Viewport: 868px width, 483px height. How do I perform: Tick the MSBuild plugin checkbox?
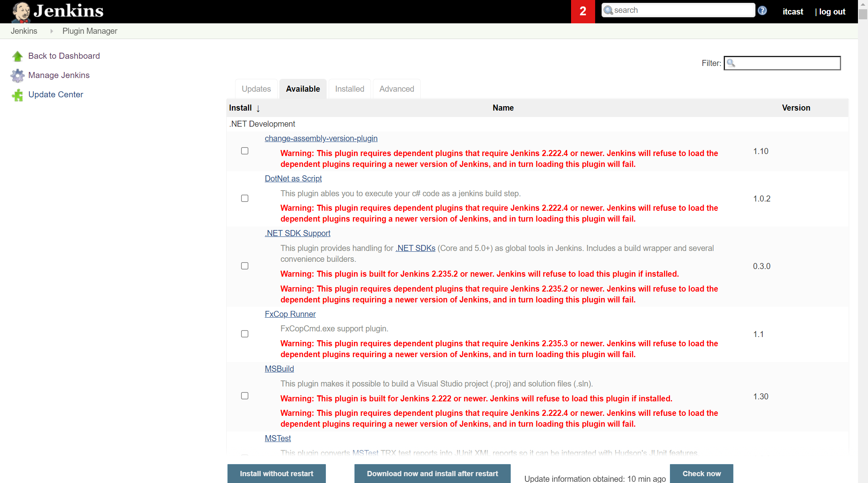pyautogui.click(x=245, y=396)
